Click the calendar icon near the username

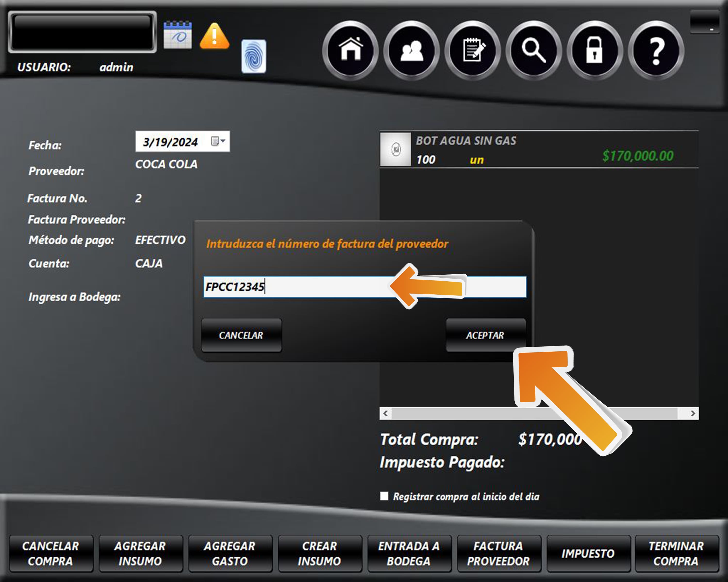pyautogui.click(x=178, y=35)
